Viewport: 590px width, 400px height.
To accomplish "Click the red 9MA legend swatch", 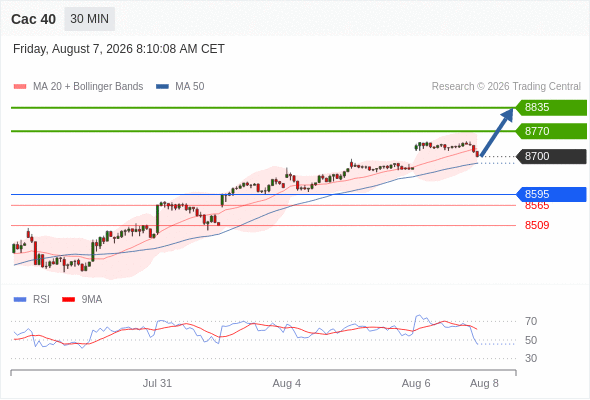I will coord(68,300).
